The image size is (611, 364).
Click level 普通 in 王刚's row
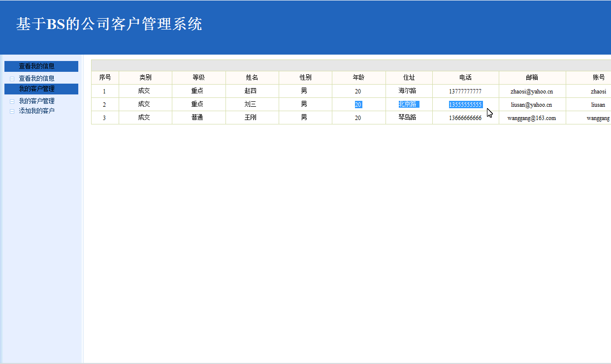tap(197, 118)
